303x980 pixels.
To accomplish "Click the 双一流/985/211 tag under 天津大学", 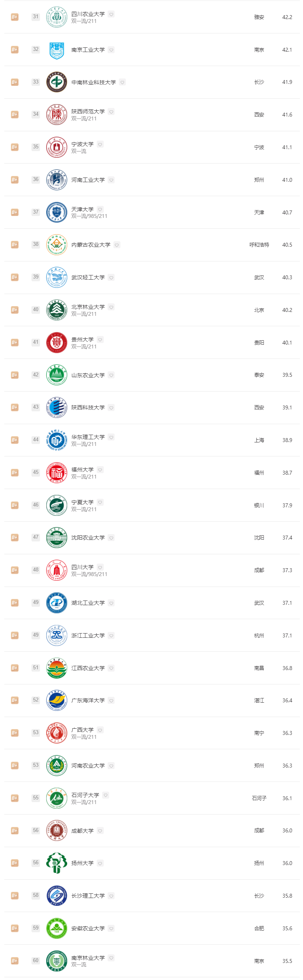I will click(x=89, y=217).
